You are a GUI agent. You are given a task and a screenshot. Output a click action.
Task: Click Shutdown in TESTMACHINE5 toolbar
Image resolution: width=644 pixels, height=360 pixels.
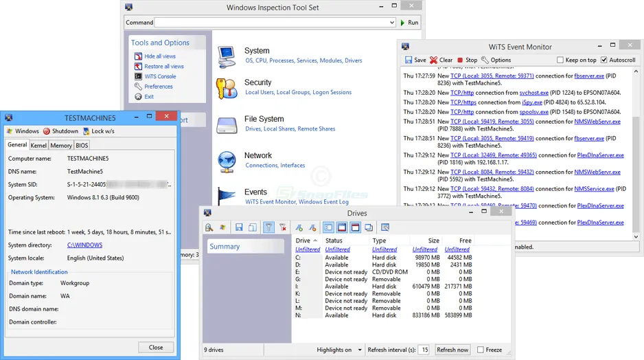pos(61,131)
